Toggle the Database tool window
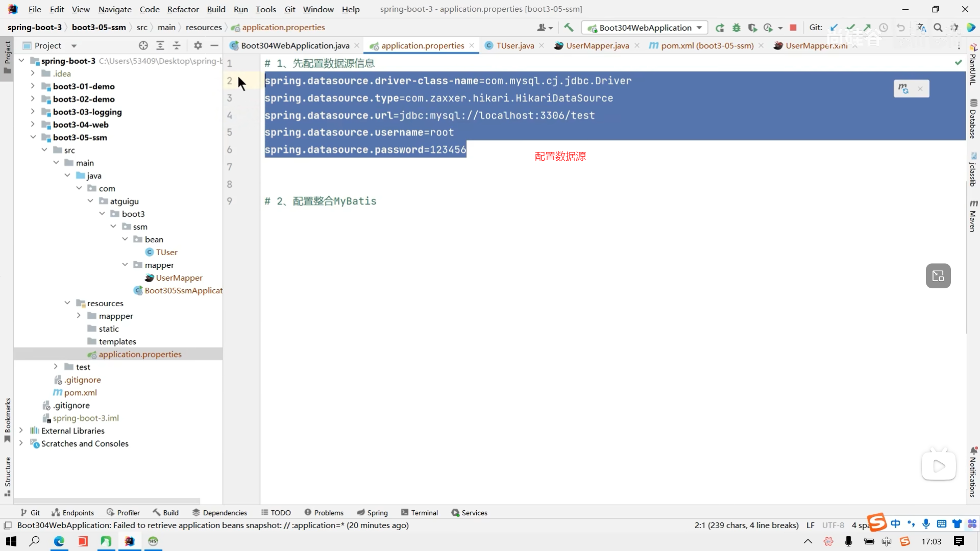Viewport: 980px width, 551px height. [x=973, y=118]
